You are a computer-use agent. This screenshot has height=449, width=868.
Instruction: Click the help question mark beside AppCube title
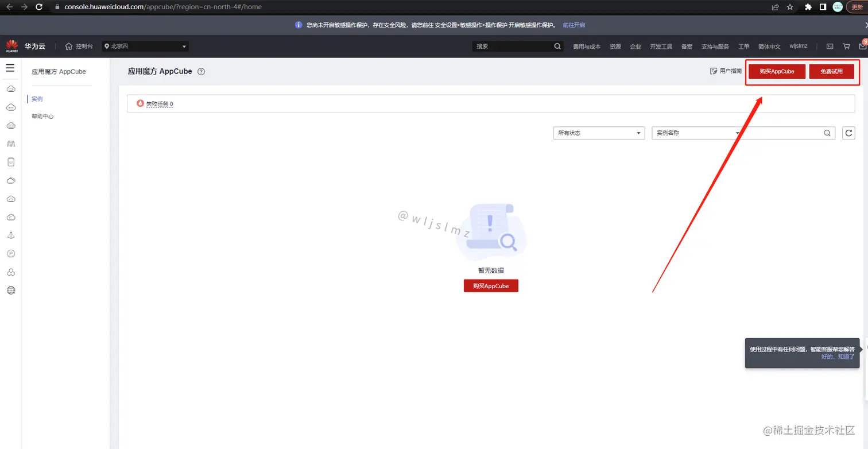pos(201,72)
